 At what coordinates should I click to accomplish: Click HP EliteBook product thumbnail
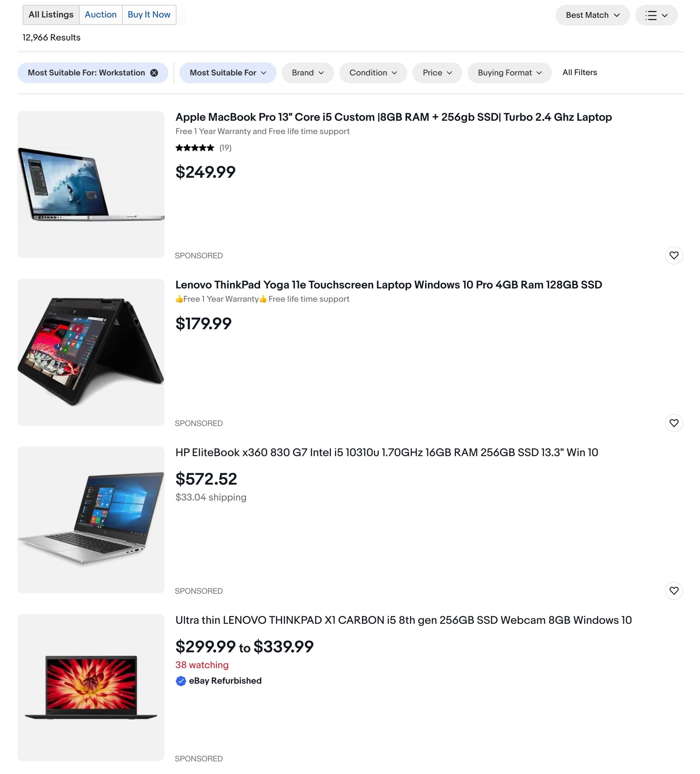[91, 519]
